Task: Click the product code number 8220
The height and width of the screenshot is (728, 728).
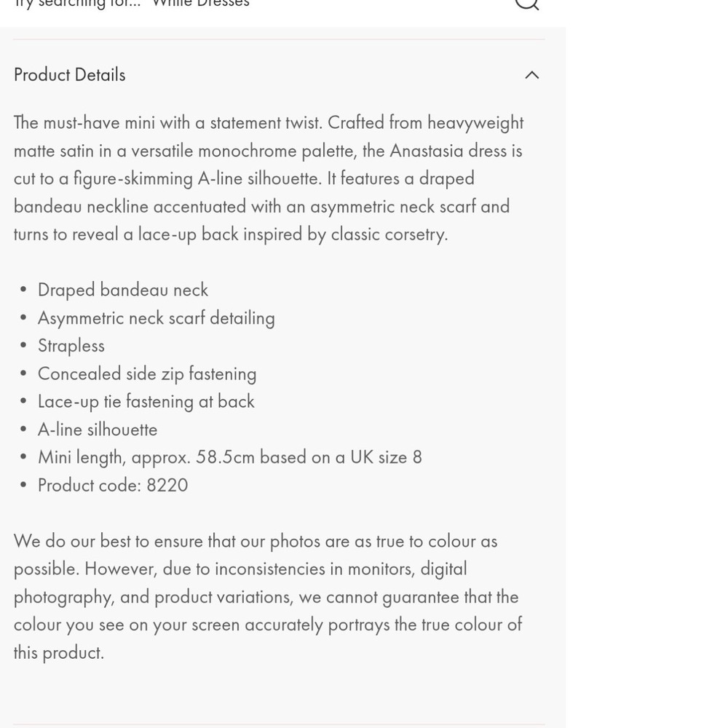Action: coord(167,486)
